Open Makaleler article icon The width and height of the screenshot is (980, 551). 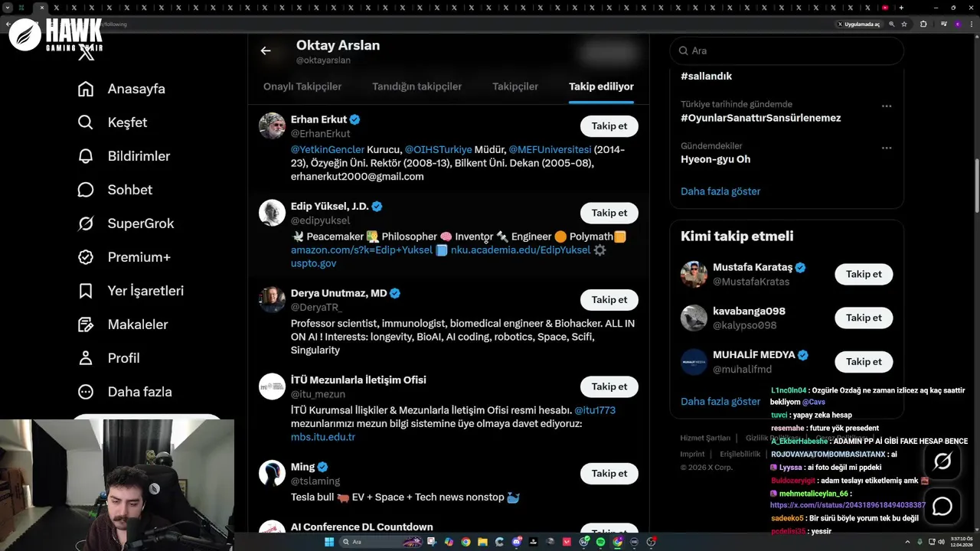pyautogui.click(x=86, y=324)
